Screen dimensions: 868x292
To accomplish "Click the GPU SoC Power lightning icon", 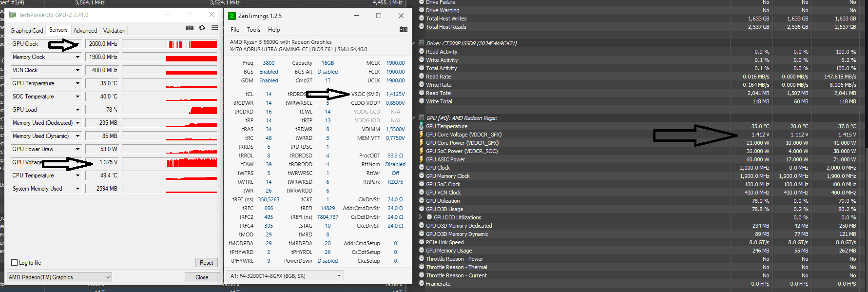I will pos(422,151).
